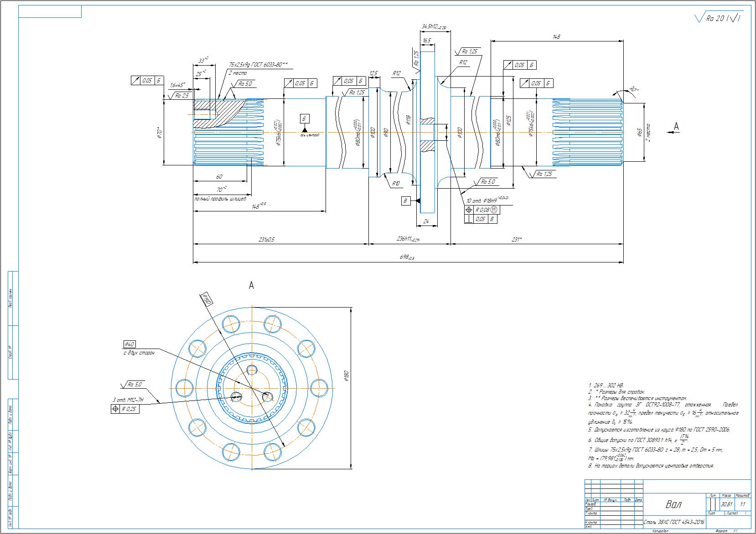The height and width of the screenshot is (534, 756).
Task: Click the Ra 20 surface roughness symbol
Action: pos(717,18)
